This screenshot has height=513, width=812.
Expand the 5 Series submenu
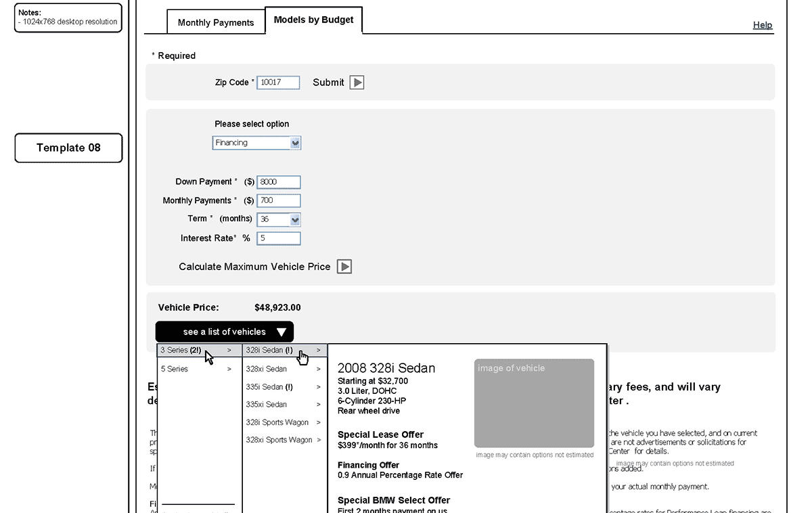coord(196,369)
